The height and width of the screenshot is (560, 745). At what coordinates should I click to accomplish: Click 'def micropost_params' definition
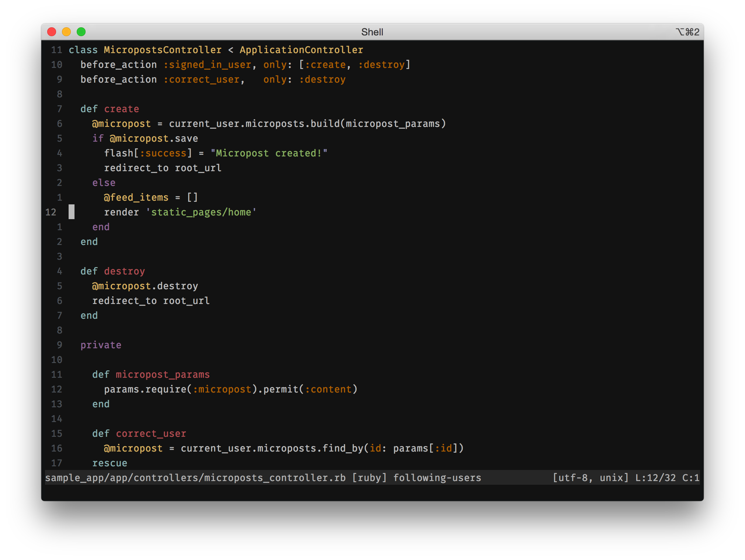pyautogui.click(x=151, y=374)
